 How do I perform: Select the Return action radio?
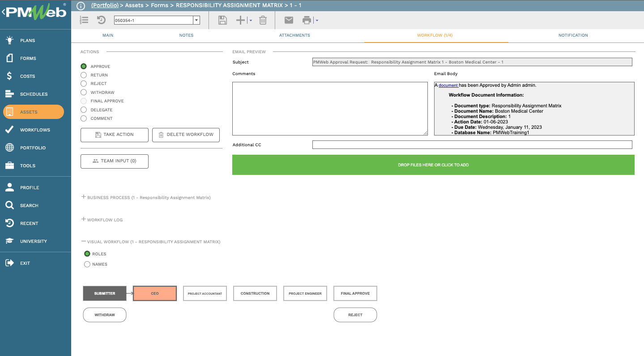[84, 75]
